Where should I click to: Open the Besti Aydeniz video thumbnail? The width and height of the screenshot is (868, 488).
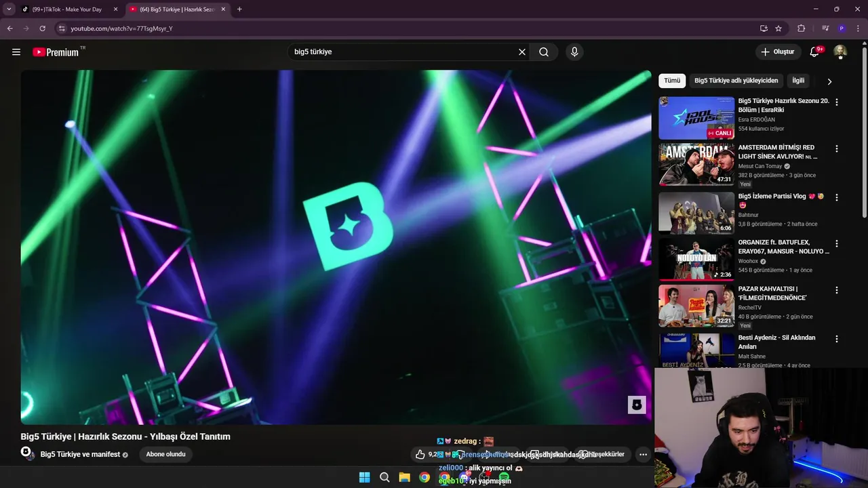coord(696,350)
